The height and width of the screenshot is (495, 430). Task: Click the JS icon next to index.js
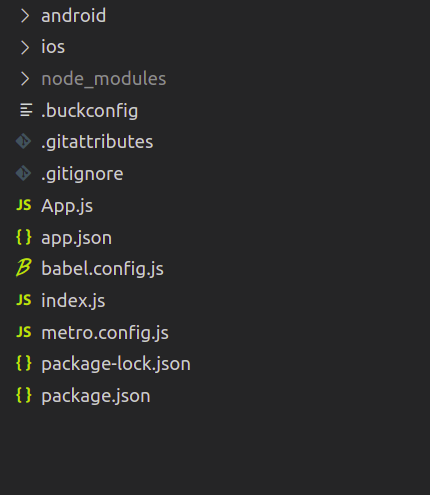click(24, 300)
